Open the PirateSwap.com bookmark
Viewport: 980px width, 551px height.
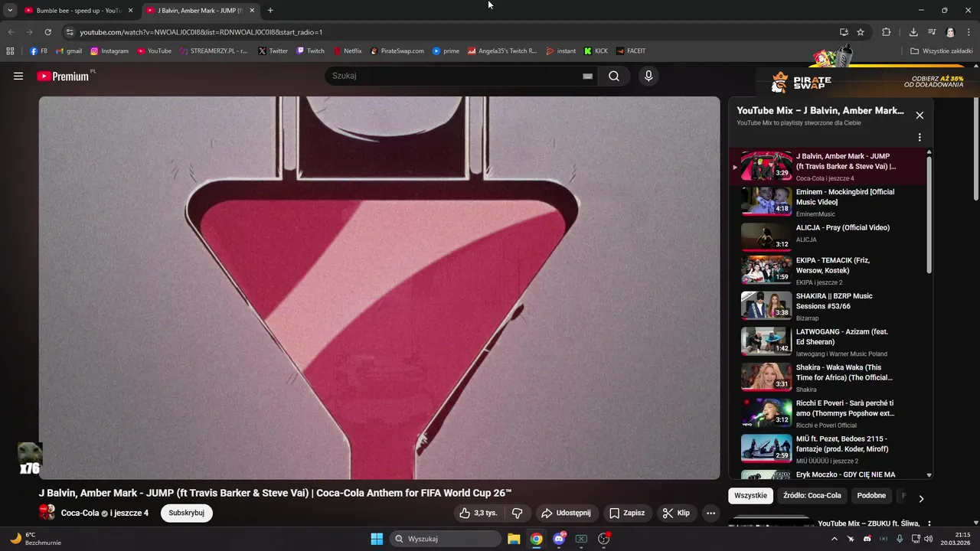(397, 51)
